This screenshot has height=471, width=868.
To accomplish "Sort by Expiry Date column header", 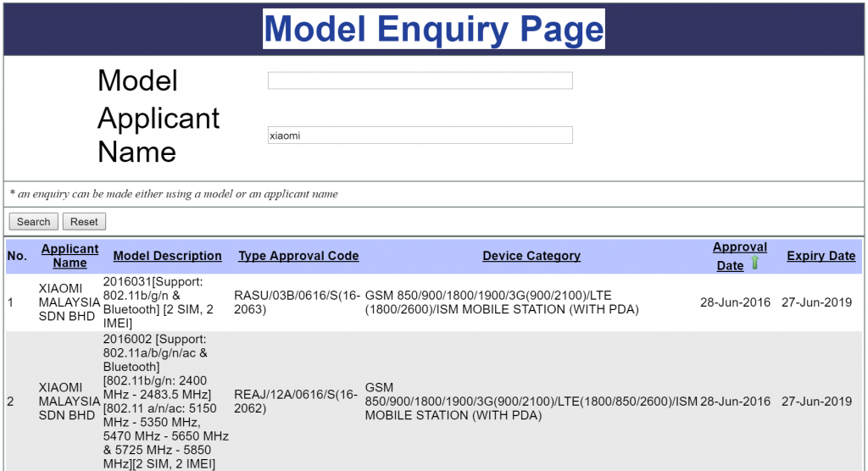I will 821,256.
